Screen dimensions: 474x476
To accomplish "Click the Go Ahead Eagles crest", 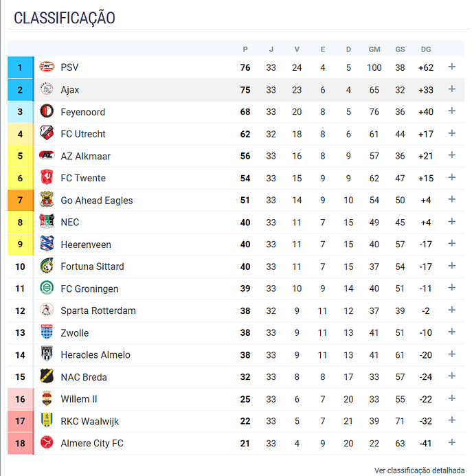I will coord(47,199).
